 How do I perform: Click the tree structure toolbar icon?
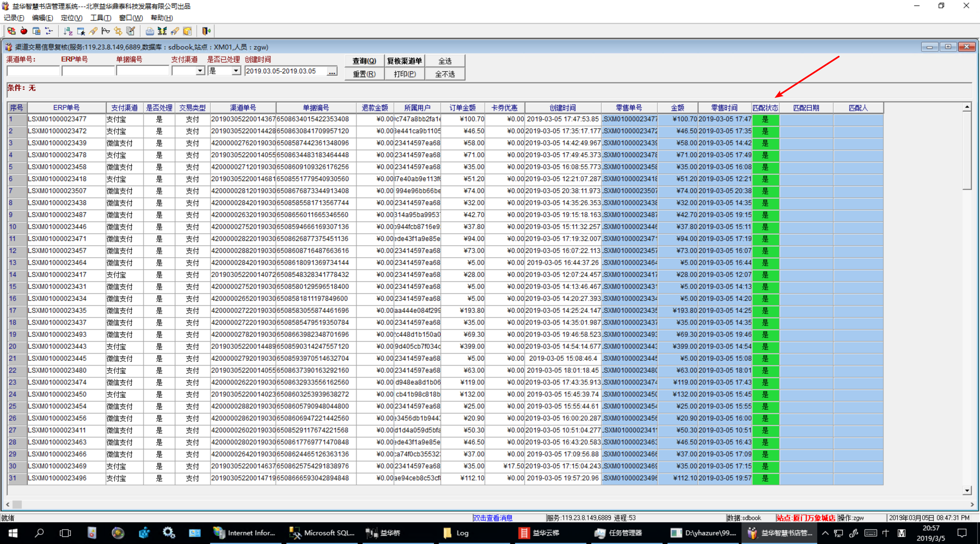pos(49,31)
